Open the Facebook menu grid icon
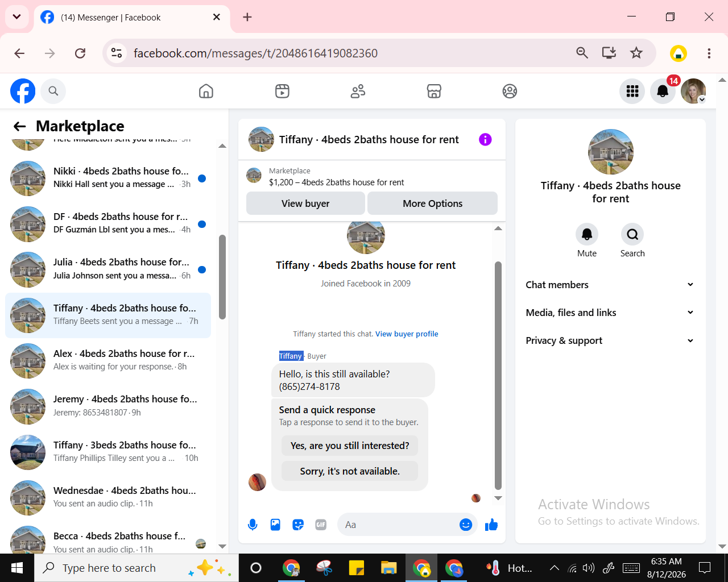This screenshot has width=728, height=582. pos(632,91)
